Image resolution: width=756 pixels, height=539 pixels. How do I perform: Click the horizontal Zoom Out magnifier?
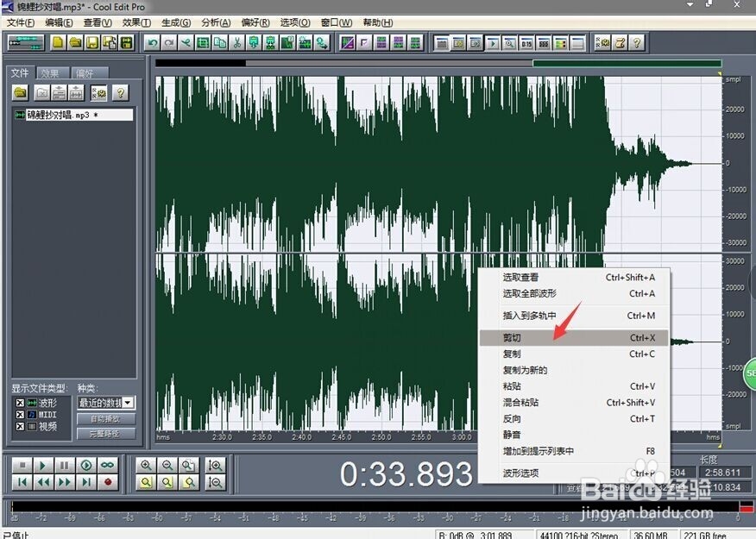tap(167, 466)
